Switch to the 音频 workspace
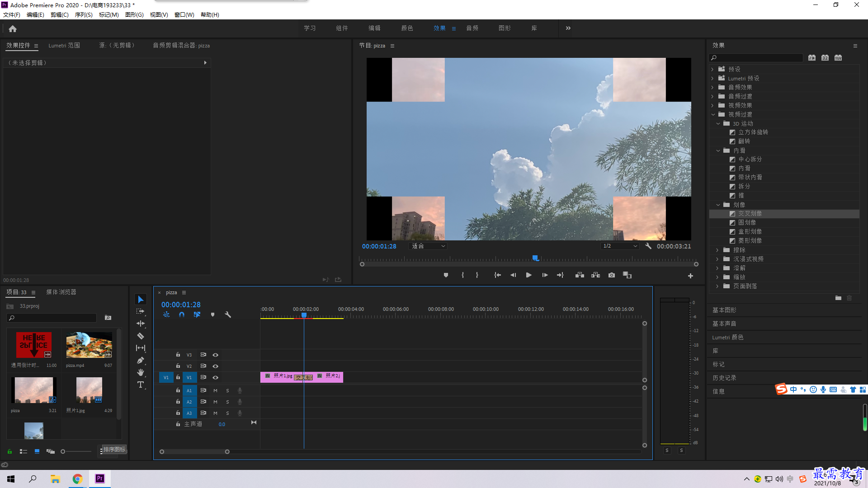The image size is (868, 488). [472, 28]
